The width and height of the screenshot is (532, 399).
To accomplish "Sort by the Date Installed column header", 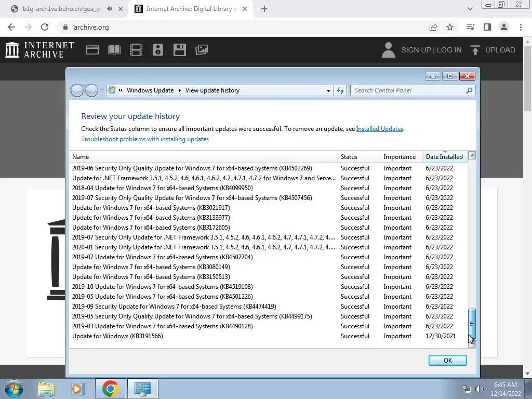I will [445, 157].
